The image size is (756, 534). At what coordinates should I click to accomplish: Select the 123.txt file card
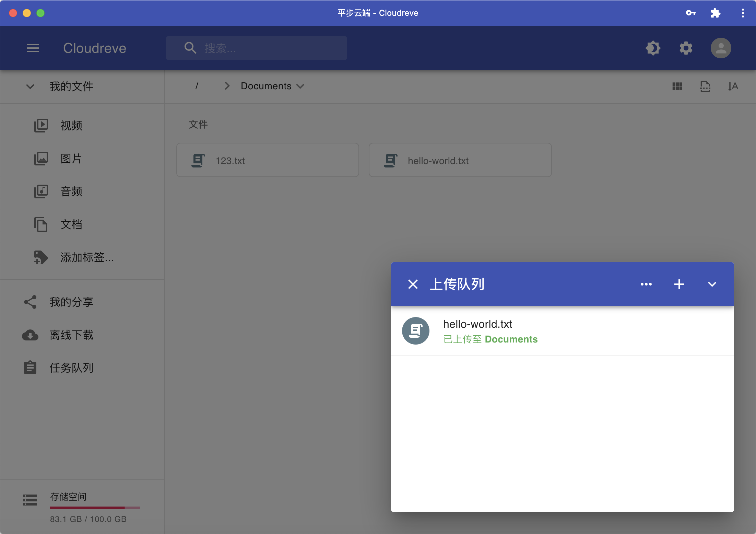click(268, 160)
